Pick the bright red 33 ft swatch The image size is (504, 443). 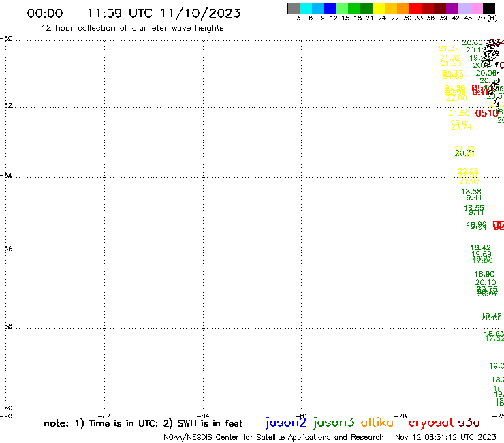tap(415, 8)
